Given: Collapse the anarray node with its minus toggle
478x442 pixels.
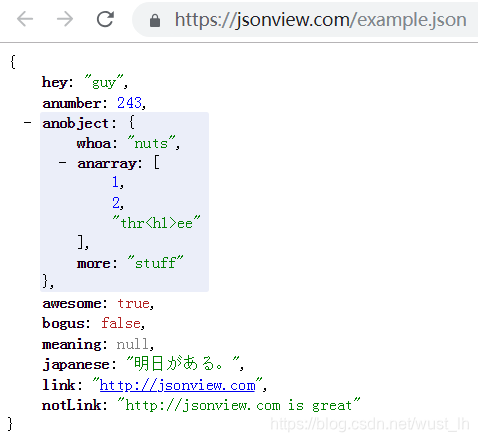Looking at the screenshot, I should (x=62, y=163).
